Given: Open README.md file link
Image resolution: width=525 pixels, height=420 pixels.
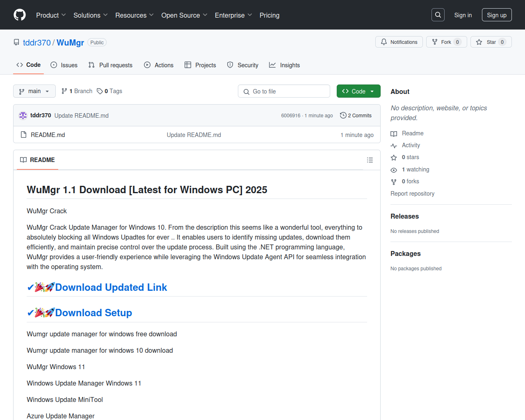Looking at the screenshot, I should click(48, 135).
